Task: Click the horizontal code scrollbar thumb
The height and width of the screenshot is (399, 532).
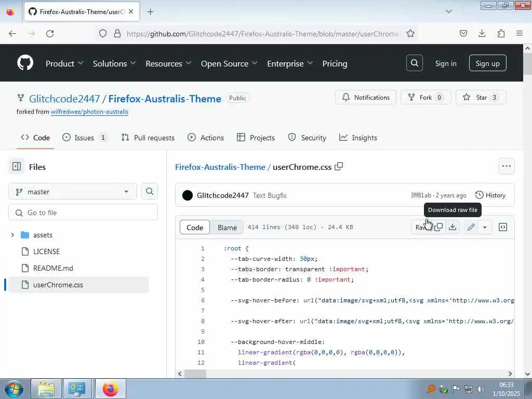Action: (x=195, y=374)
